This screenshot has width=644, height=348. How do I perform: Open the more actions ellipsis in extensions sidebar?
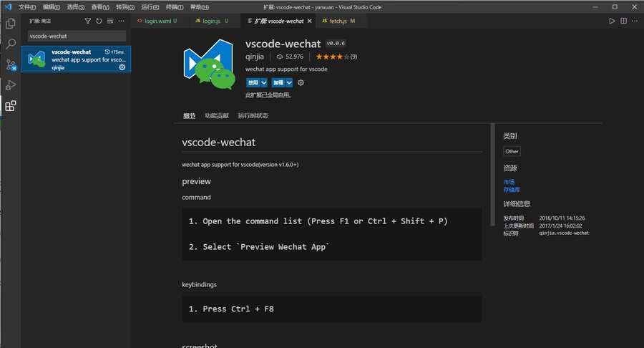point(121,21)
